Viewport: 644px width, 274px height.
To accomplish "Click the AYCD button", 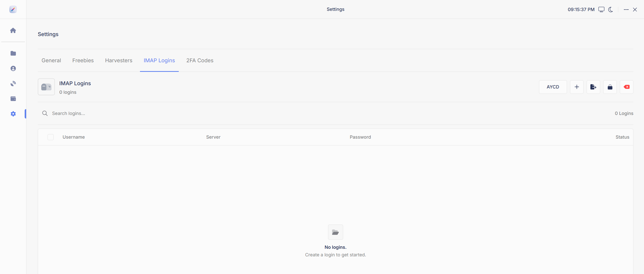I will pos(553,87).
